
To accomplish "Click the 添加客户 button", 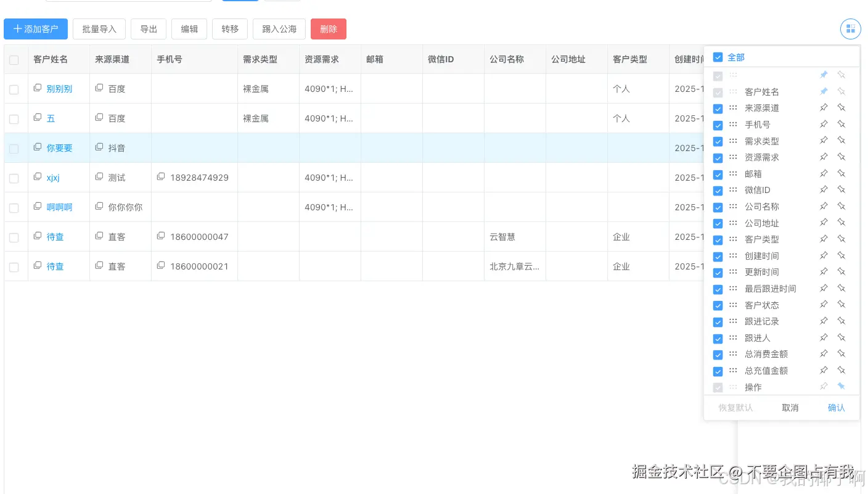I will [35, 28].
